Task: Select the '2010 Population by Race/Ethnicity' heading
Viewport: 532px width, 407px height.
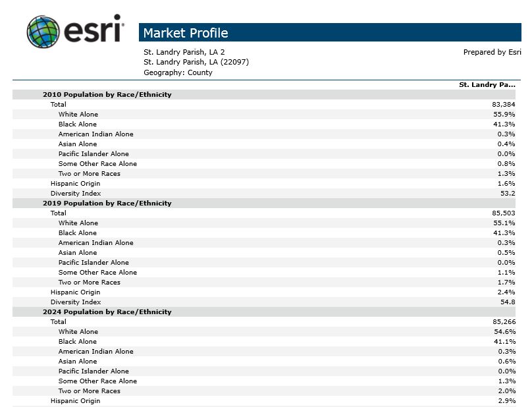Action: [107, 94]
